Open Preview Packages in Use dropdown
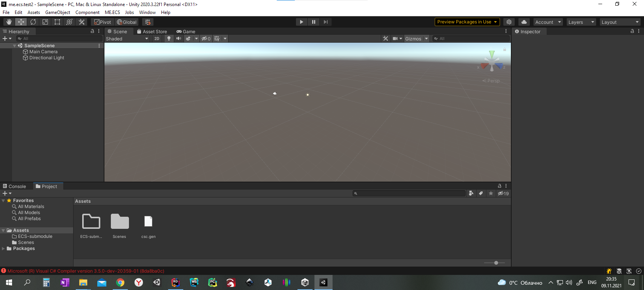The image size is (644, 290). point(467,22)
